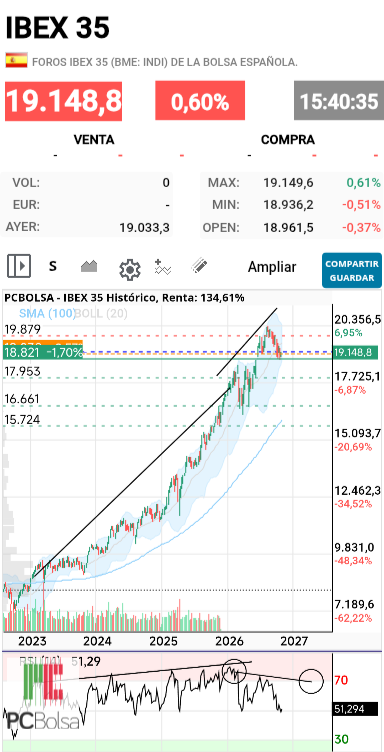The height and width of the screenshot is (752, 384).
Task: Select the SMA (100) indicator label
Action: [x=47, y=314]
